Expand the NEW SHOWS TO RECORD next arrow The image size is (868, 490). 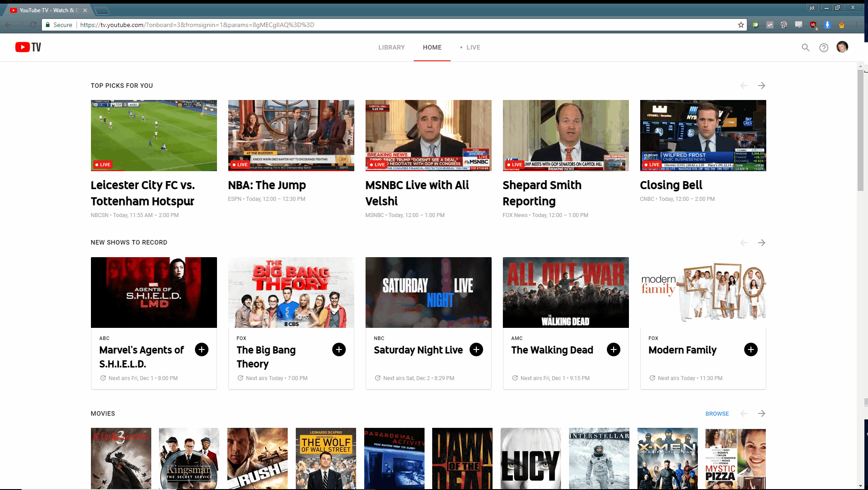762,243
